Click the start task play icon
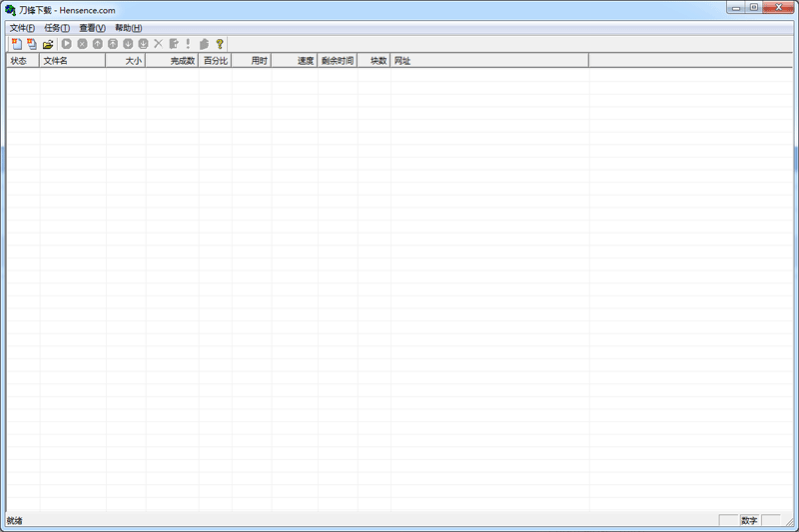 [67, 44]
